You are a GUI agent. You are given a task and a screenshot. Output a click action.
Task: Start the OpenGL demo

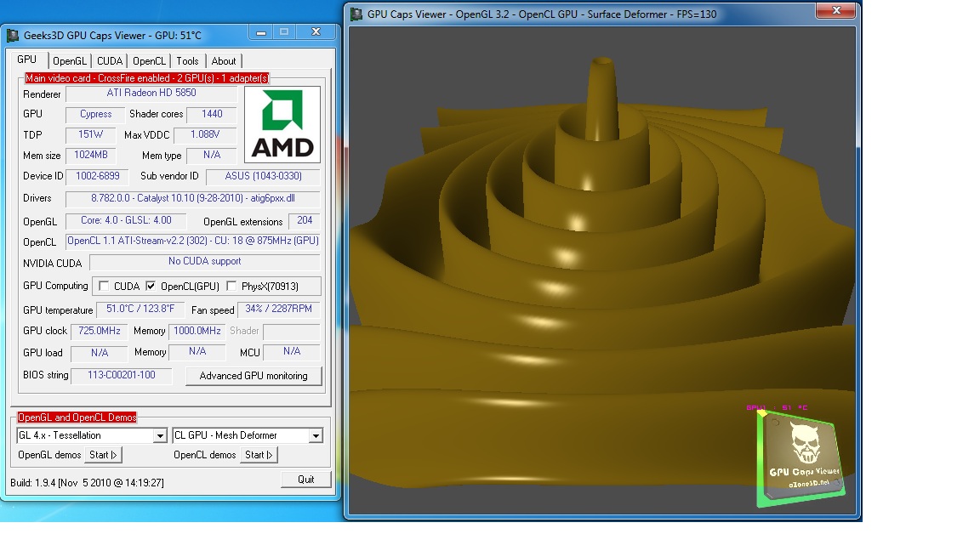[x=103, y=455]
